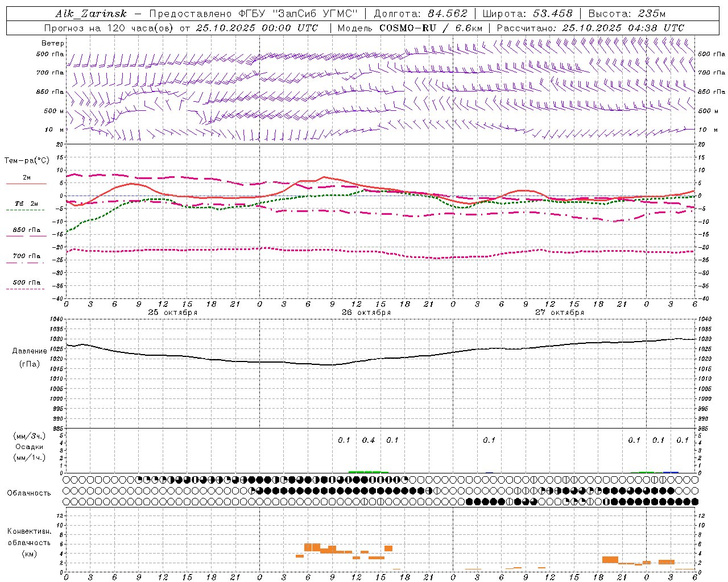Viewport: 728px width, 582px height.
Task: Select the 700 гПа temperature legend entry
Action: (26, 256)
